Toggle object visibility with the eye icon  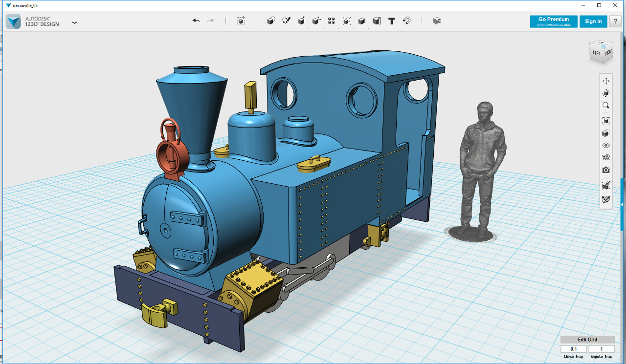[x=606, y=145]
